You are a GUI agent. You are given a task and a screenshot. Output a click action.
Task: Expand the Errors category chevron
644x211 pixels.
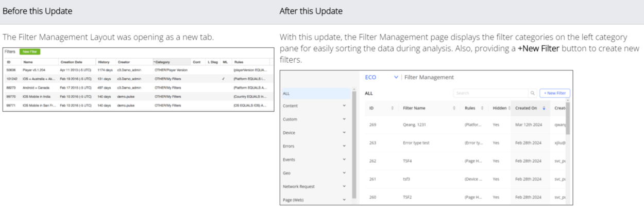(344, 146)
